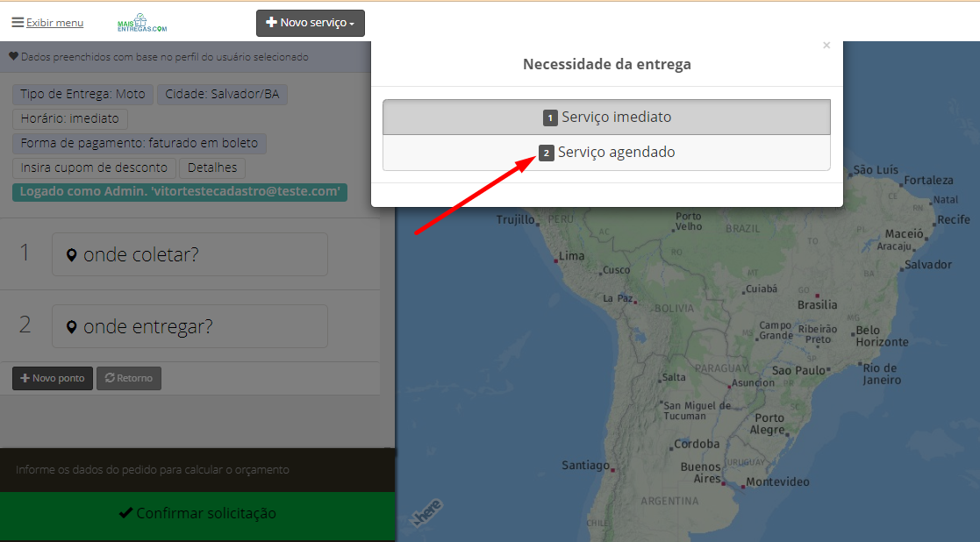This screenshot has height=542, width=980.
Task: Click the Tipo de Entrega: Moto tag
Action: [x=82, y=95]
